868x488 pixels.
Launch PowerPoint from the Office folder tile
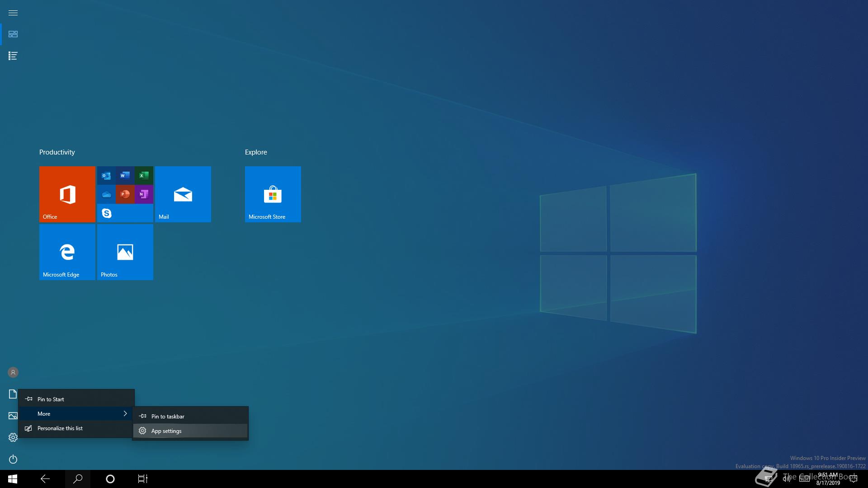(125, 194)
